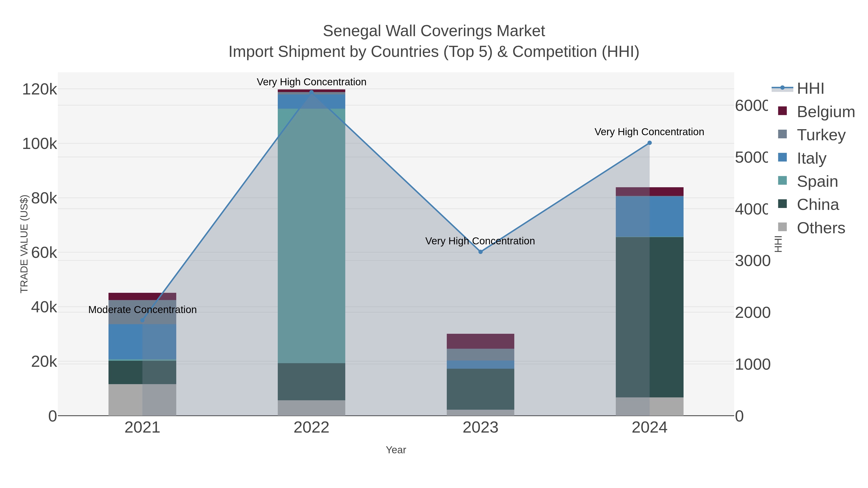Click the 'TRADE VALUE (US$)' axis title
The image size is (868, 488).
24,244
